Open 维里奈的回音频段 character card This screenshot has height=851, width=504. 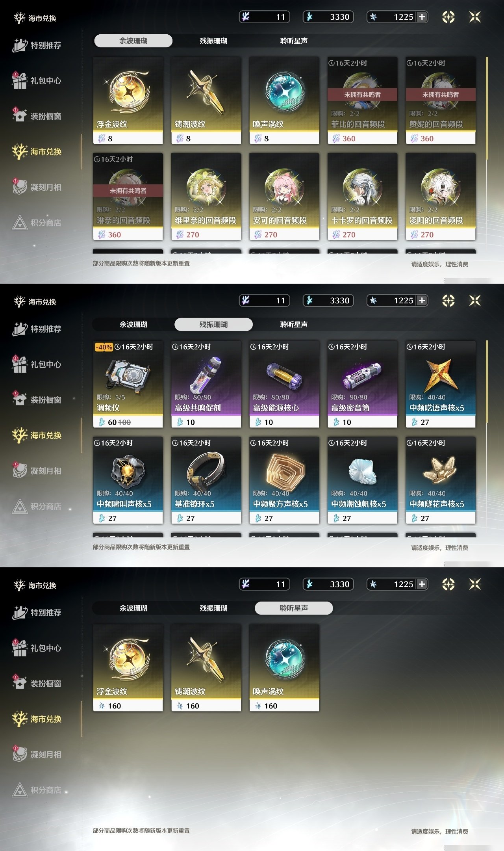(206, 197)
